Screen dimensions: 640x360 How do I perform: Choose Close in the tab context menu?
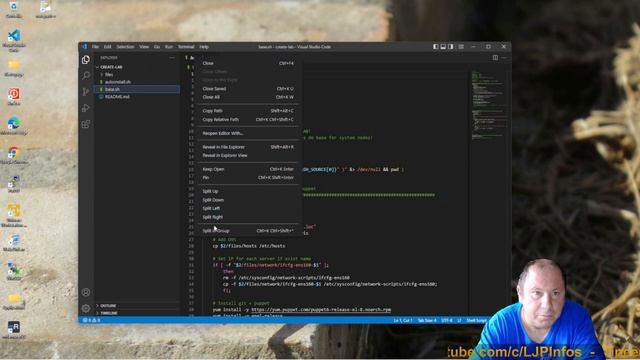248,63
